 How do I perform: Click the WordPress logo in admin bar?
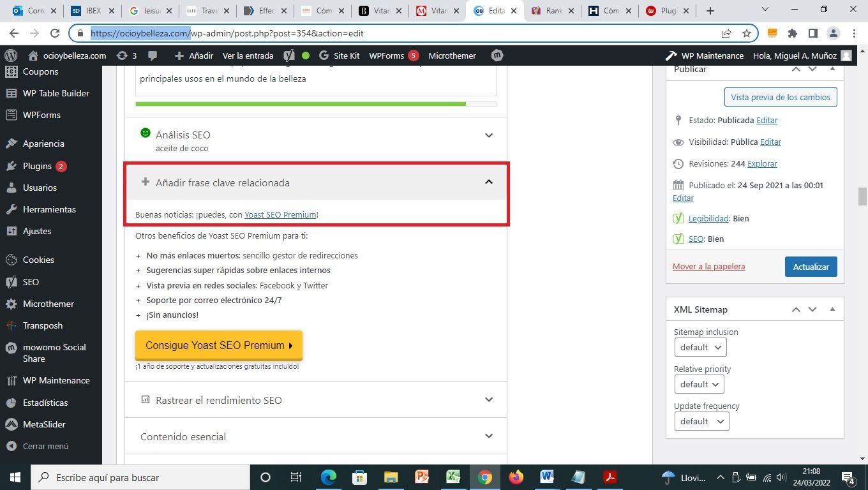click(10, 56)
